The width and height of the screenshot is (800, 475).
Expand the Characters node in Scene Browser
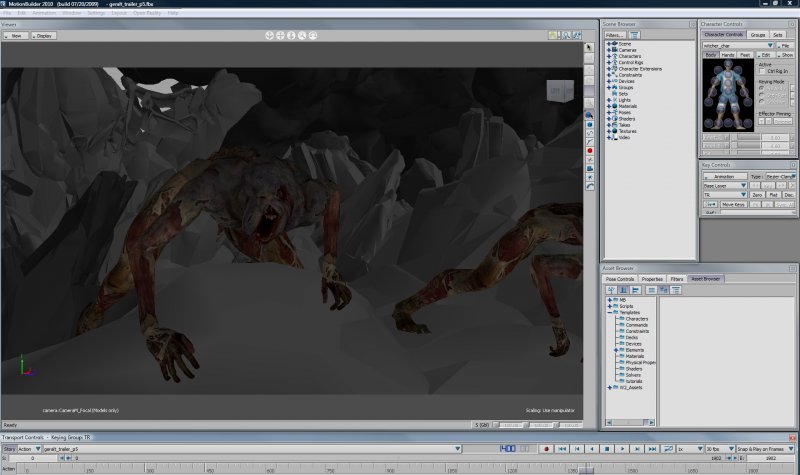[x=608, y=56]
